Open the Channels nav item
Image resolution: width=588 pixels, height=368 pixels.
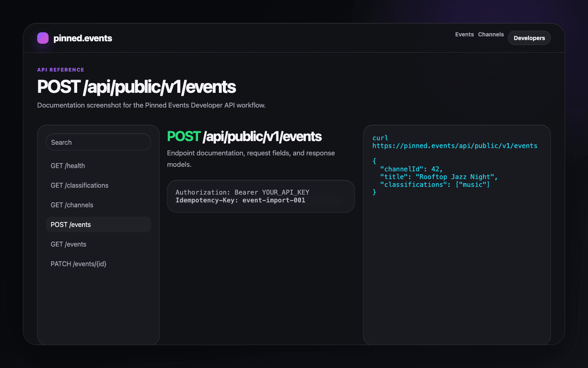[491, 34]
